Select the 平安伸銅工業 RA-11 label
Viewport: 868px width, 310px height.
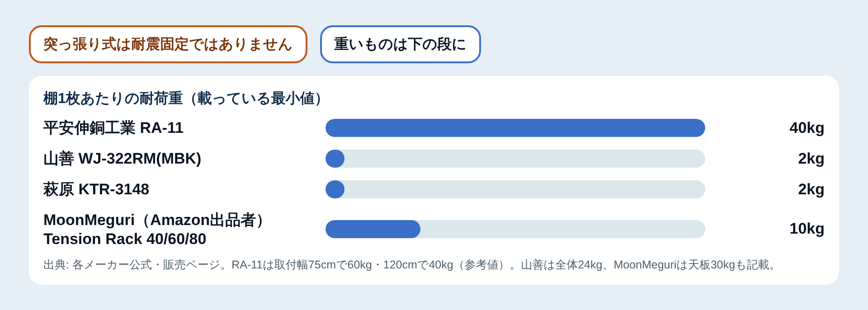[x=113, y=128]
